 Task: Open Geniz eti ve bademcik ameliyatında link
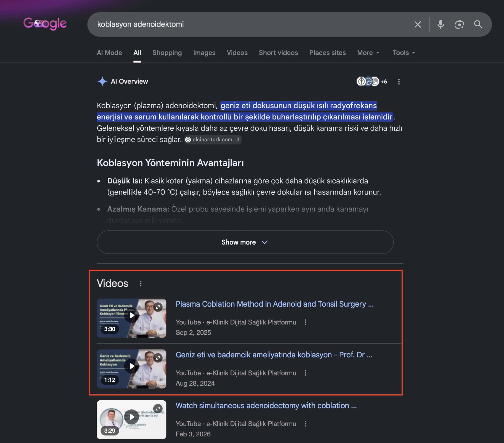(274, 355)
